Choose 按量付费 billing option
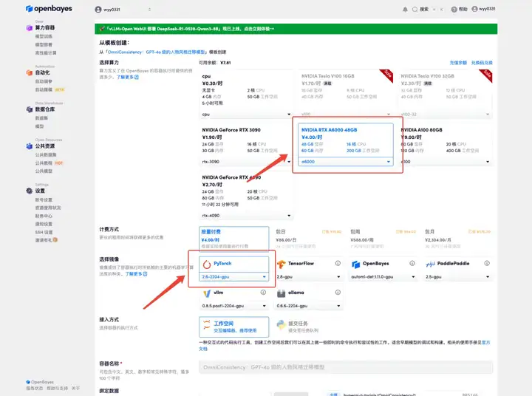Viewport: 532px width, 396px height. point(233,239)
